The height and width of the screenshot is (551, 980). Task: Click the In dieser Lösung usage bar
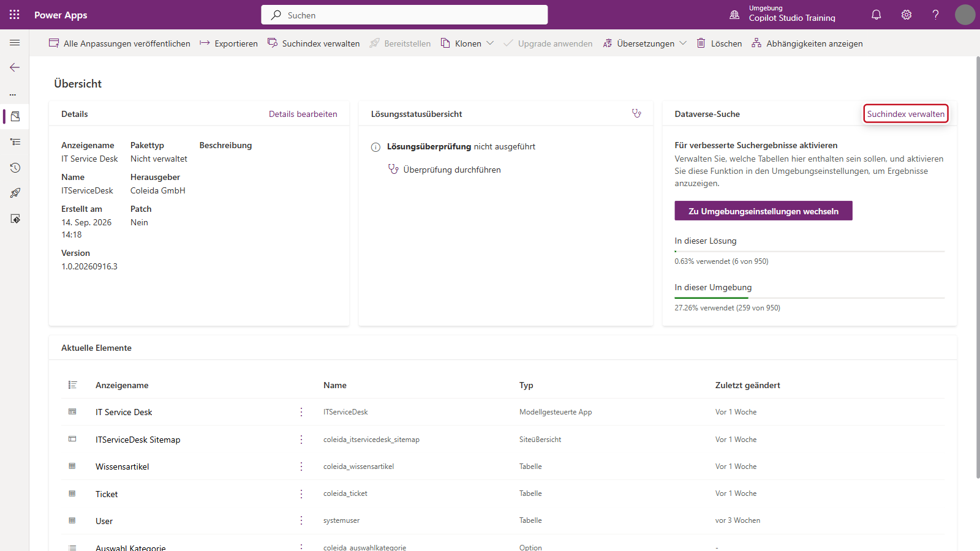point(810,252)
